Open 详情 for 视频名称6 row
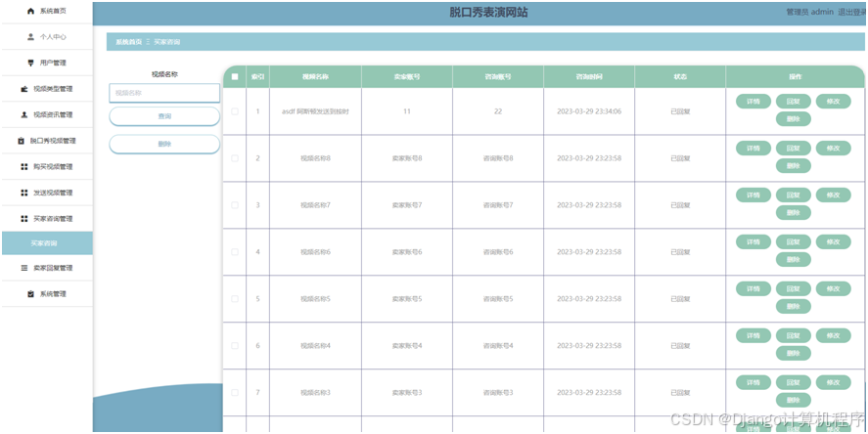Image resolution: width=868 pixels, height=434 pixels. (753, 241)
